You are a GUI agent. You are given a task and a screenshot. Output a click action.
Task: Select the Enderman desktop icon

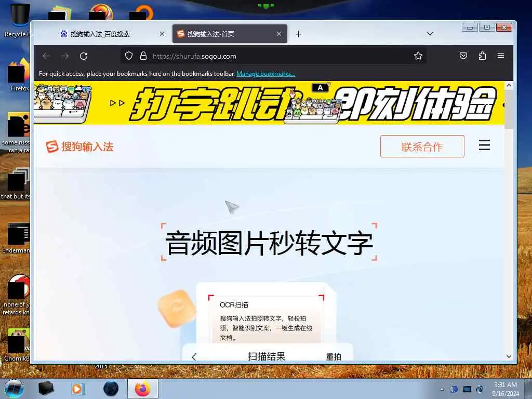pyautogui.click(x=17, y=238)
